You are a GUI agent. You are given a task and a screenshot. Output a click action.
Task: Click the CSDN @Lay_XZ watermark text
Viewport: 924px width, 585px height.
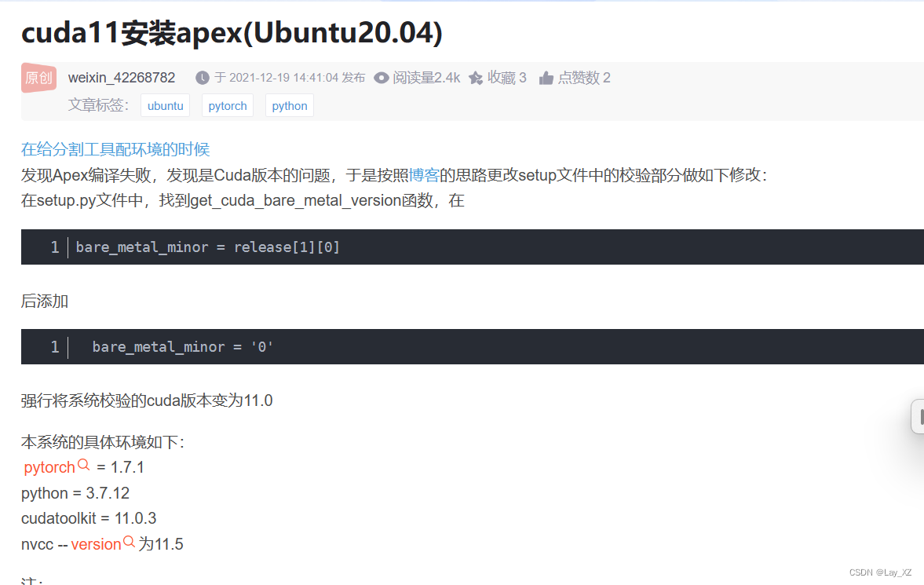point(879,572)
